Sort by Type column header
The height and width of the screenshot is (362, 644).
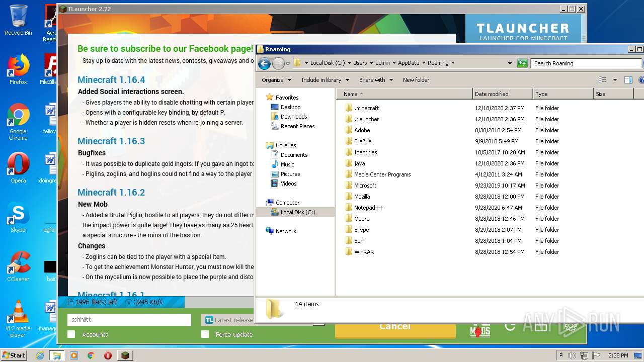coord(563,94)
